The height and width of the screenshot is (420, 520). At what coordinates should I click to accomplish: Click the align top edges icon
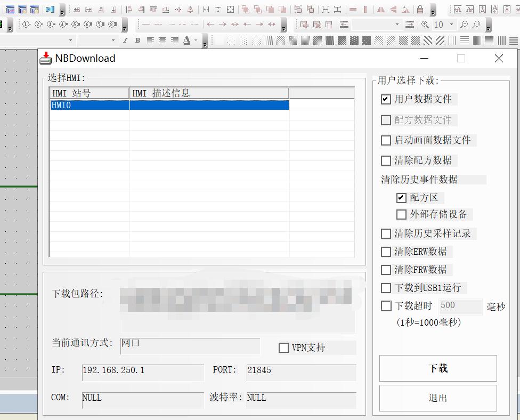[x=153, y=10]
